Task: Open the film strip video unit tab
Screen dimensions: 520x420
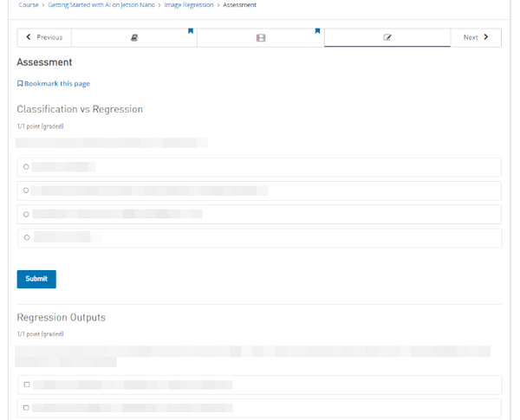Action: tap(260, 37)
